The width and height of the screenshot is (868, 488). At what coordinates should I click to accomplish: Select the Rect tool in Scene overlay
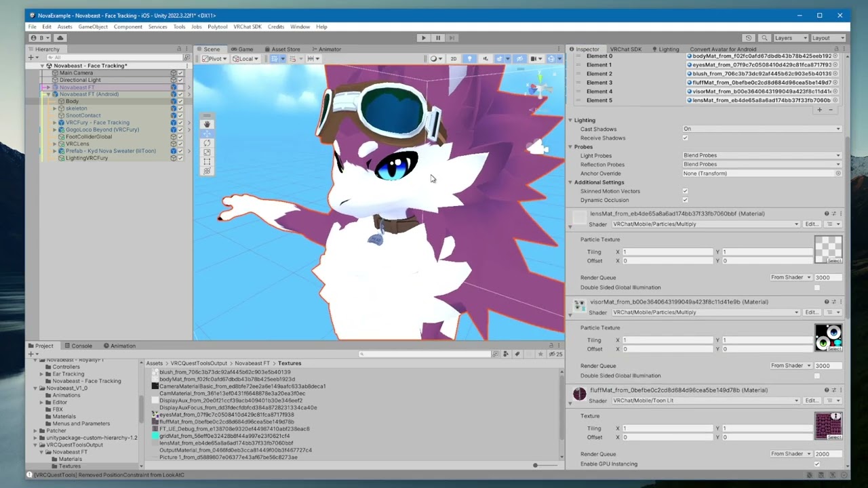pyautogui.click(x=207, y=162)
